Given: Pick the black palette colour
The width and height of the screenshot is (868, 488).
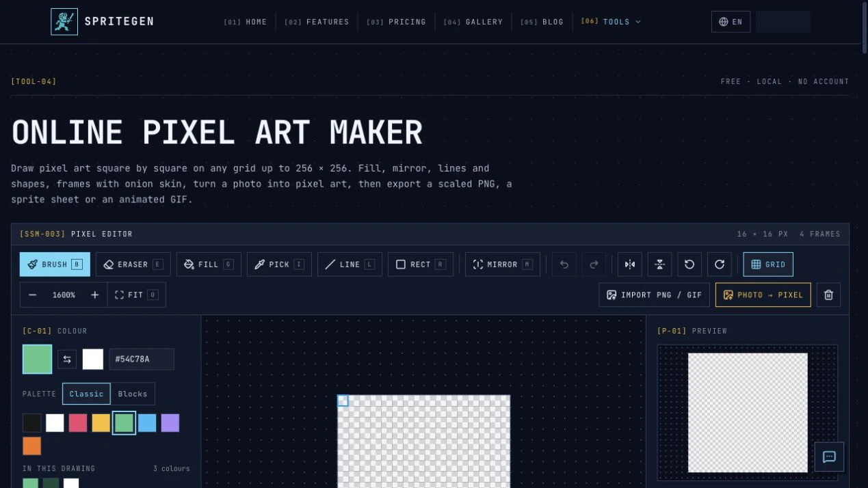Looking at the screenshot, I should pos(32,423).
